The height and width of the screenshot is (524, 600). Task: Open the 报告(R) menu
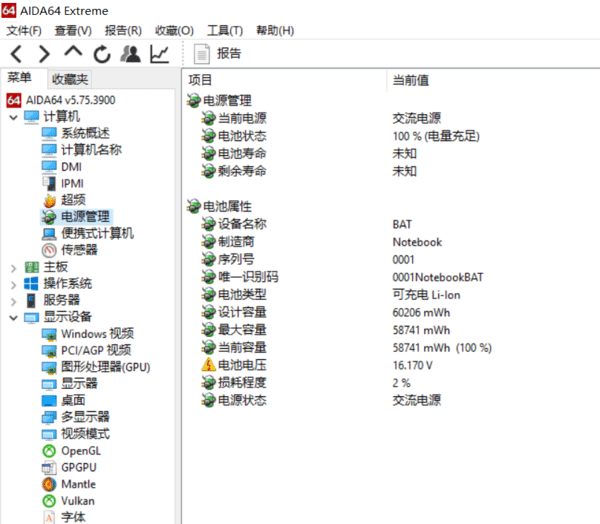(123, 30)
